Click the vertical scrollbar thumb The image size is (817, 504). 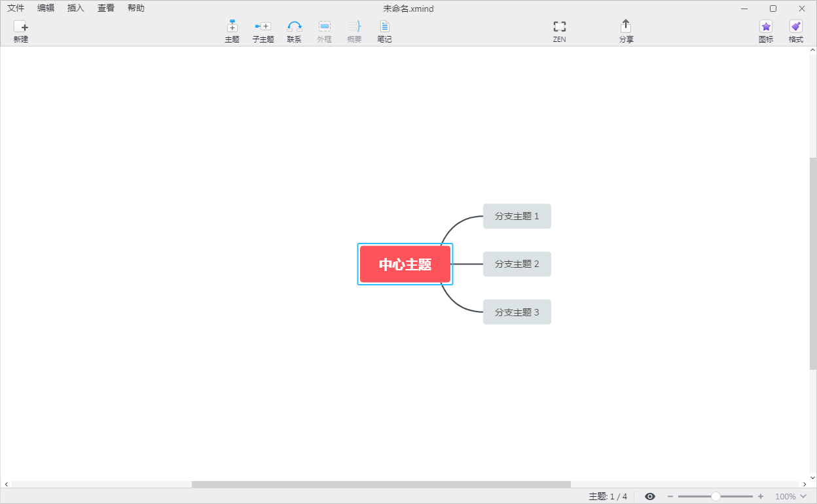point(813,263)
